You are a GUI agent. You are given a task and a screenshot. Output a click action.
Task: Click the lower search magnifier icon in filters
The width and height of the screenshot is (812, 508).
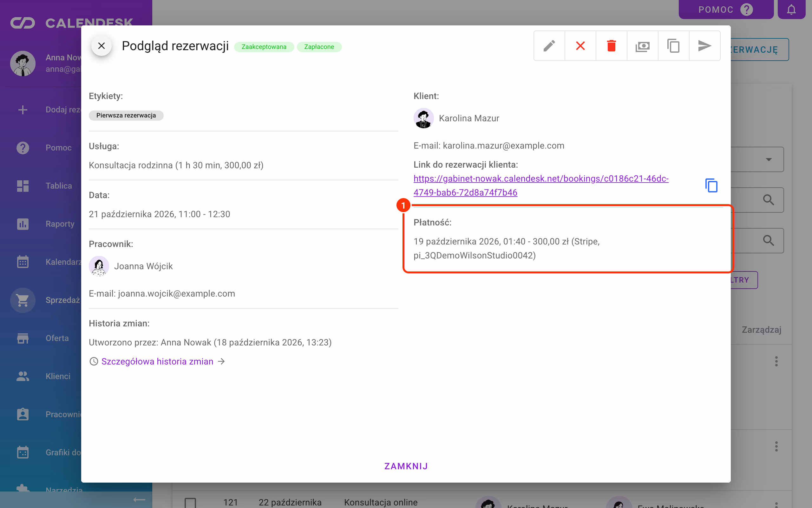pyautogui.click(x=769, y=241)
